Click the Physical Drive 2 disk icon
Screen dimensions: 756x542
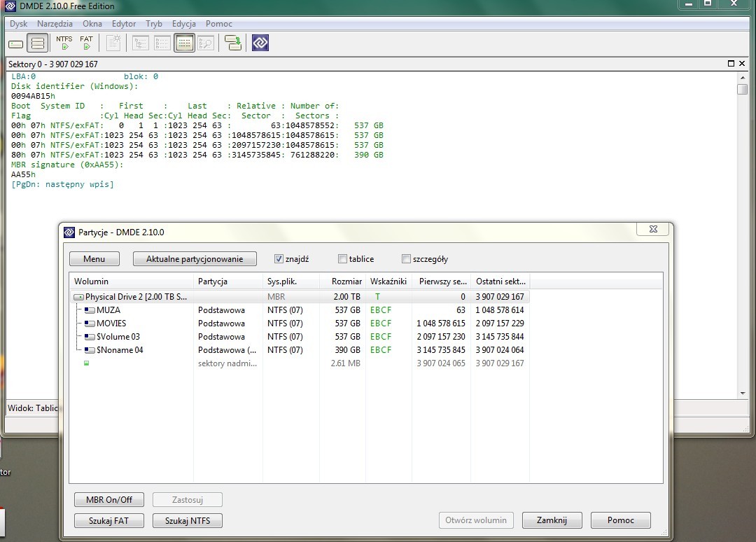[78, 297]
